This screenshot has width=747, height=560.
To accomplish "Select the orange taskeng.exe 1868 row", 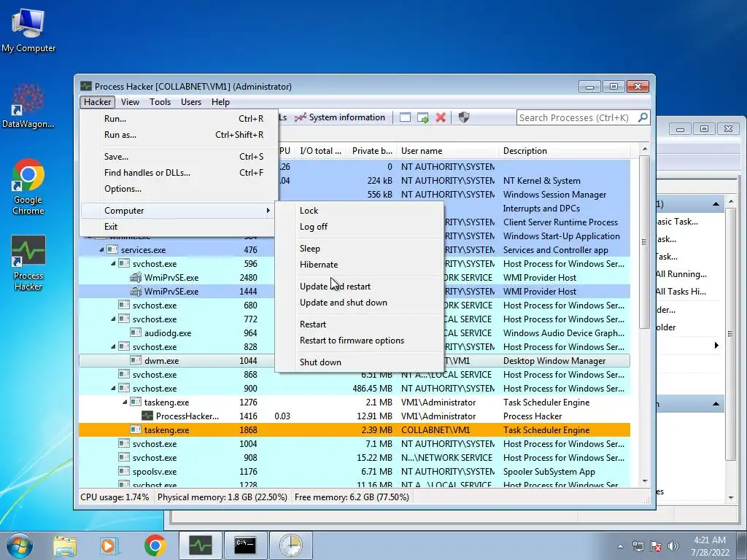I will tap(355, 430).
